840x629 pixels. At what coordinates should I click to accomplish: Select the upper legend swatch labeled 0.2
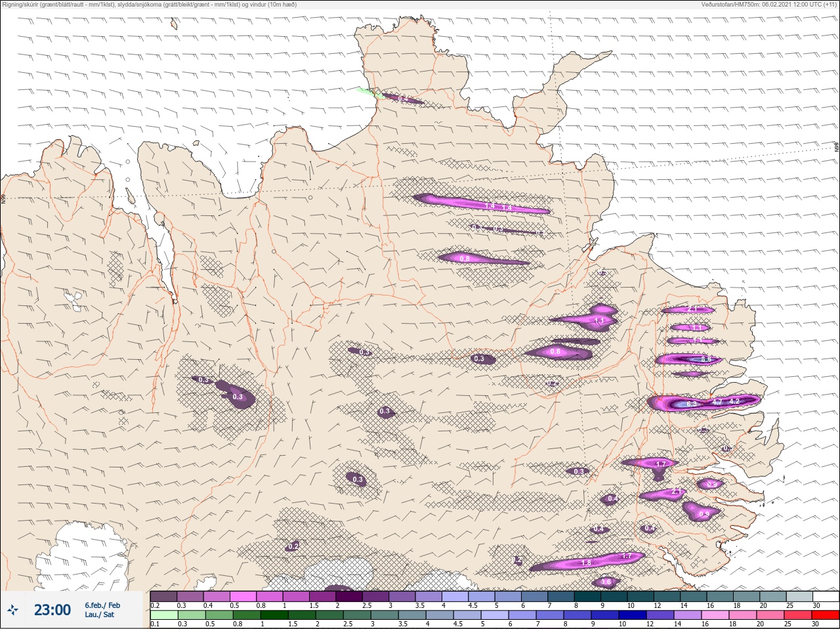point(163,597)
